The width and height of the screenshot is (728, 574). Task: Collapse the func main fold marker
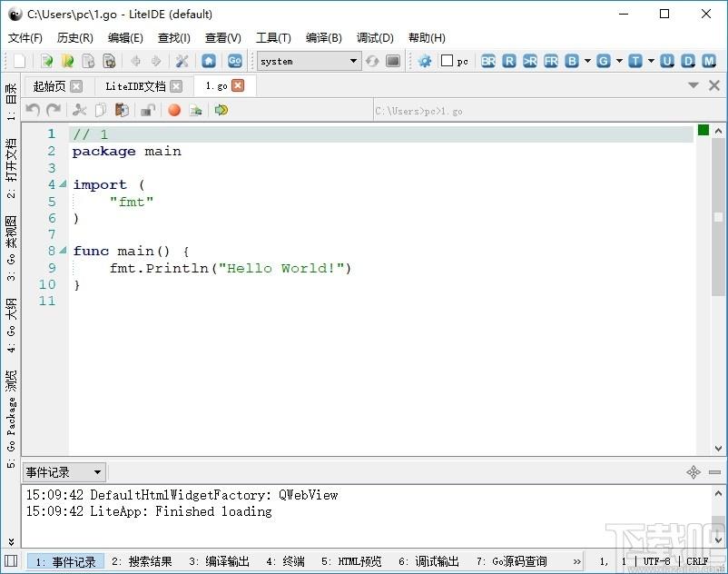click(x=63, y=251)
